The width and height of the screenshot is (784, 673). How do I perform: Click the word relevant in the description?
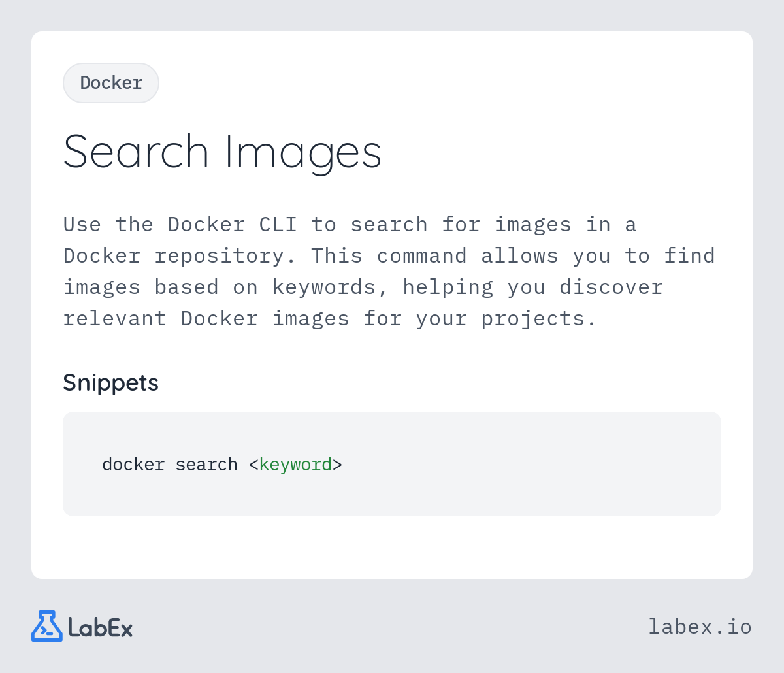pos(115,318)
